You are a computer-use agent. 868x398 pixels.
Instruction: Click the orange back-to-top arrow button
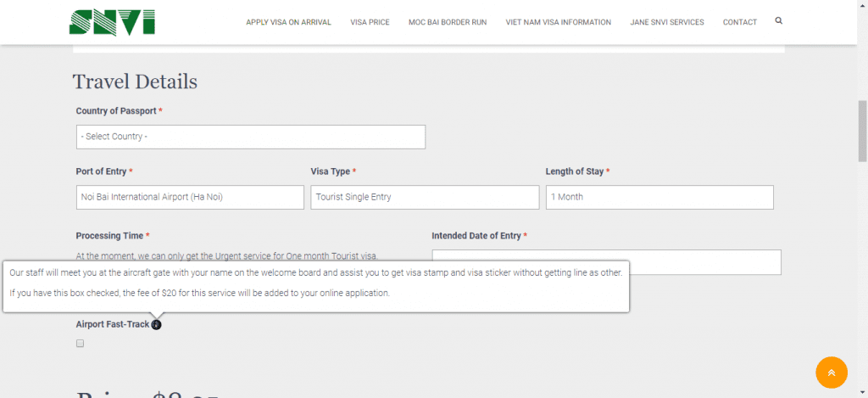[x=832, y=373]
